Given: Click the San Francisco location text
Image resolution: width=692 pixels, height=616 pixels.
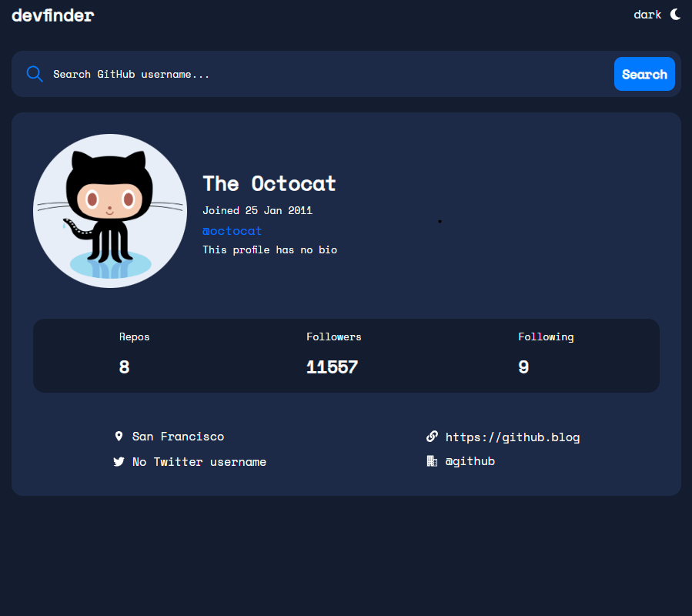Looking at the screenshot, I should [x=179, y=437].
